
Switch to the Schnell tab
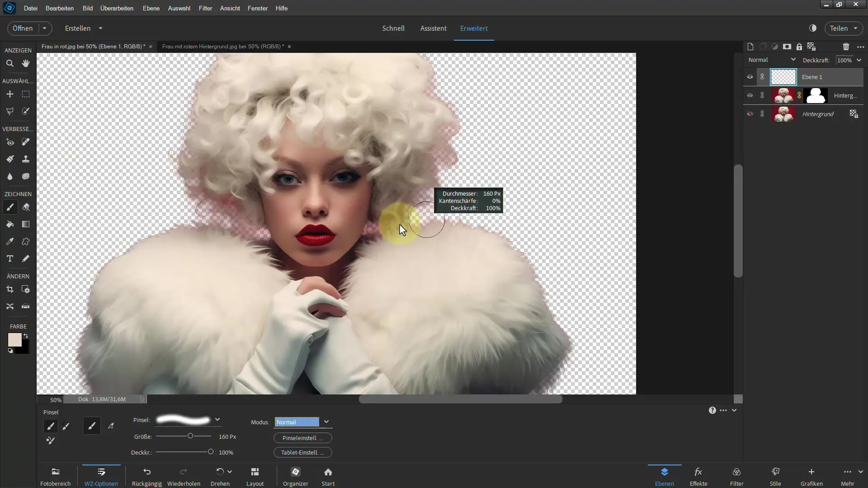pyautogui.click(x=393, y=28)
